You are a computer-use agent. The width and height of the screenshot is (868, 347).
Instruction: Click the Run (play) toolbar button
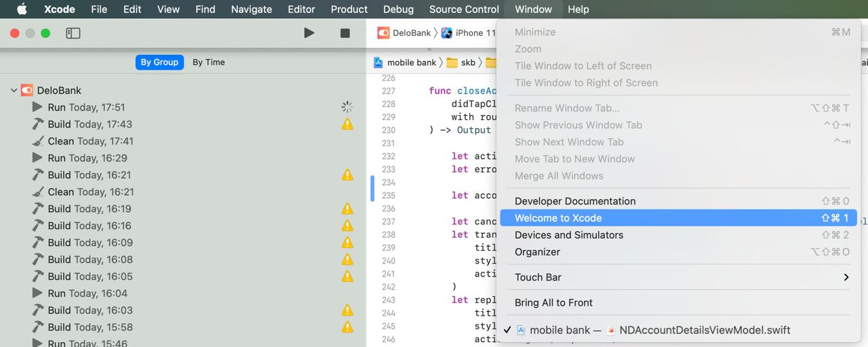(309, 33)
